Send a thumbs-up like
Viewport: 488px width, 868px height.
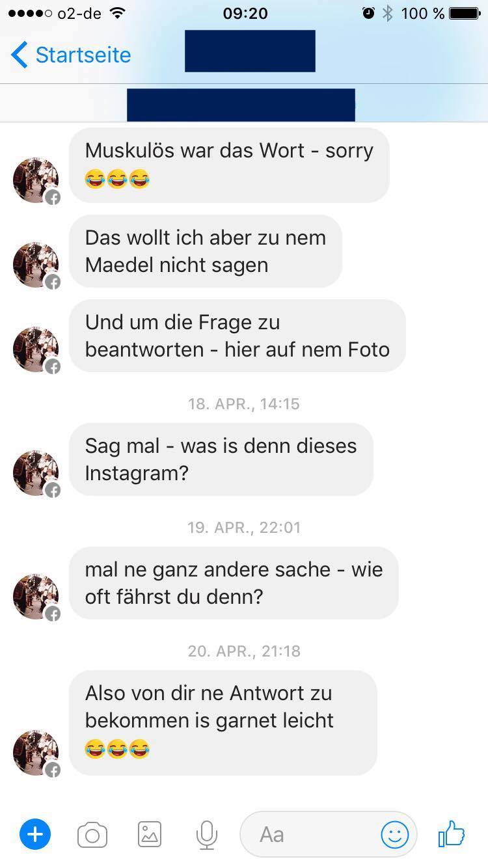click(x=452, y=834)
